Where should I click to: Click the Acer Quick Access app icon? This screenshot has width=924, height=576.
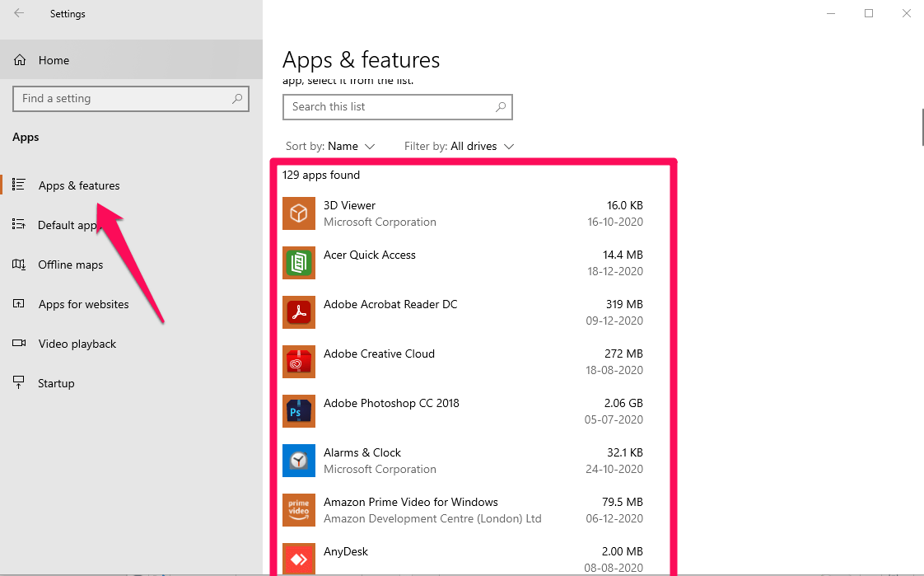tap(299, 262)
